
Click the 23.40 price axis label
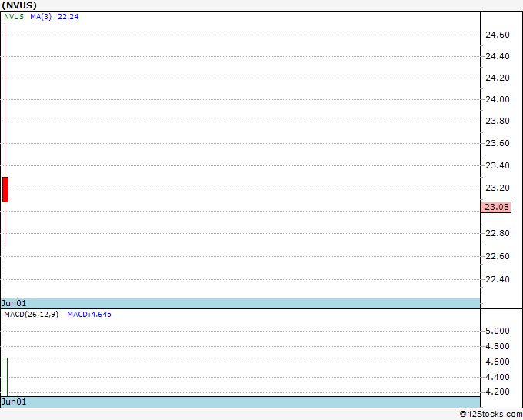pos(498,165)
